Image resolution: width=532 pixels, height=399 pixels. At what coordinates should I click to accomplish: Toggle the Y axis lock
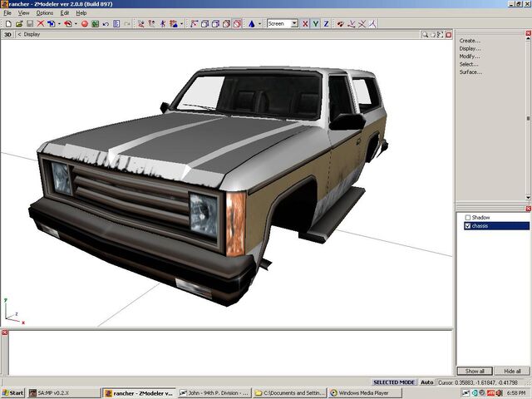tap(316, 24)
